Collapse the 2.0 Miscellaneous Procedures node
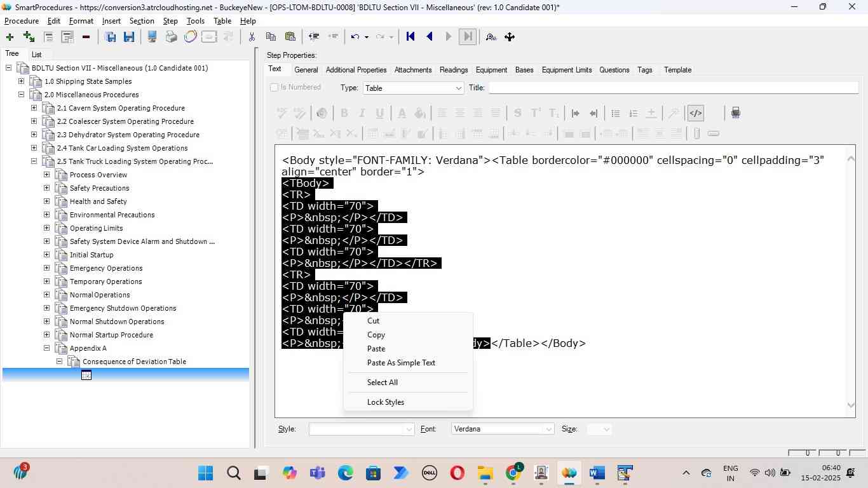Image resolution: width=868 pixels, height=488 pixels. click(21, 95)
